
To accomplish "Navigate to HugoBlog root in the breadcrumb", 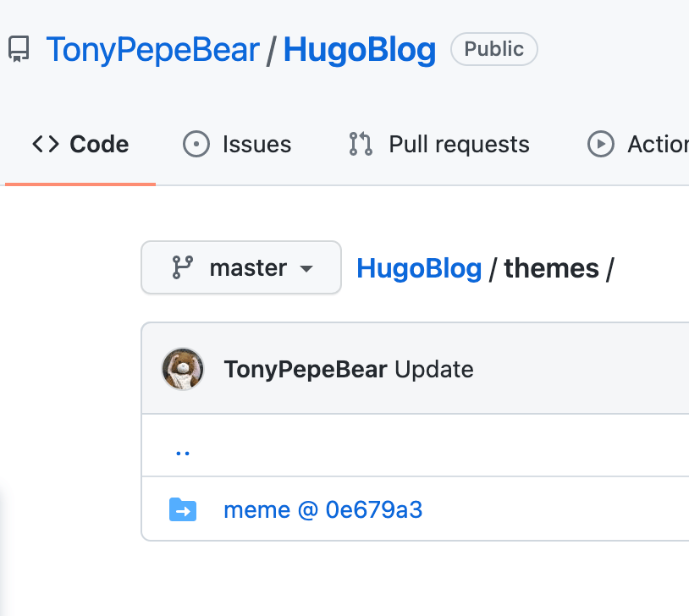I will [x=419, y=268].
